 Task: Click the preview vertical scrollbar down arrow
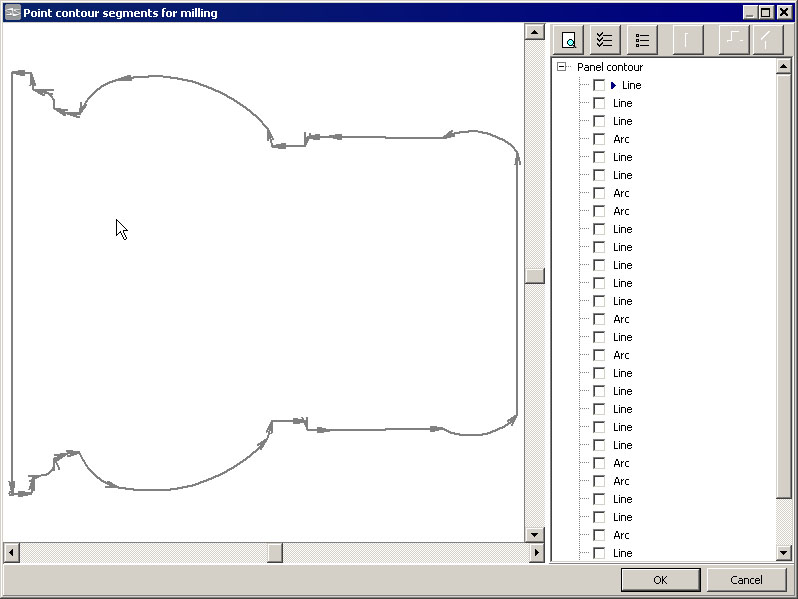(x=534, y=535)
